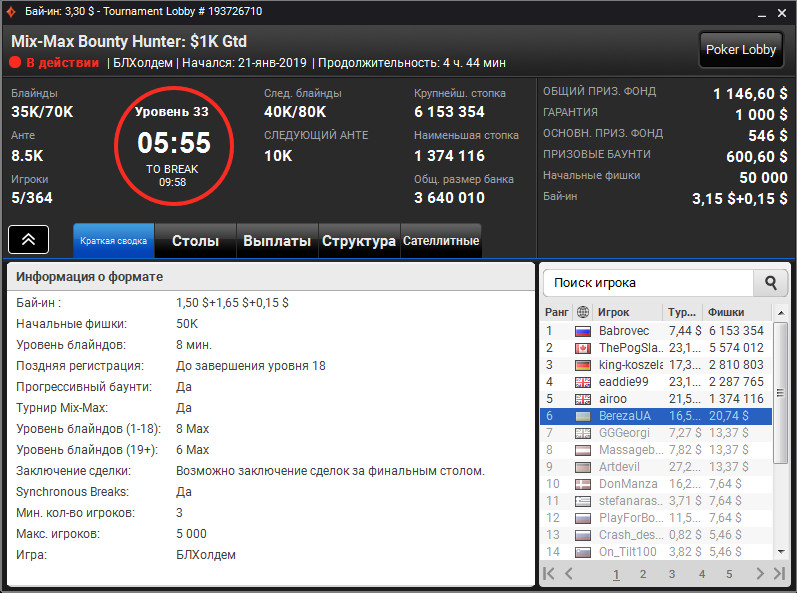
Task: Select player row Babrovec
Action: [656, 331]
